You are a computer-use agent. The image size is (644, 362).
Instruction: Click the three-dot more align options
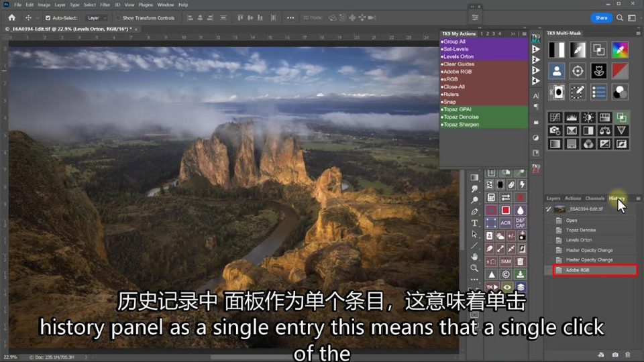pyautogui.click(x=290, y=17)
